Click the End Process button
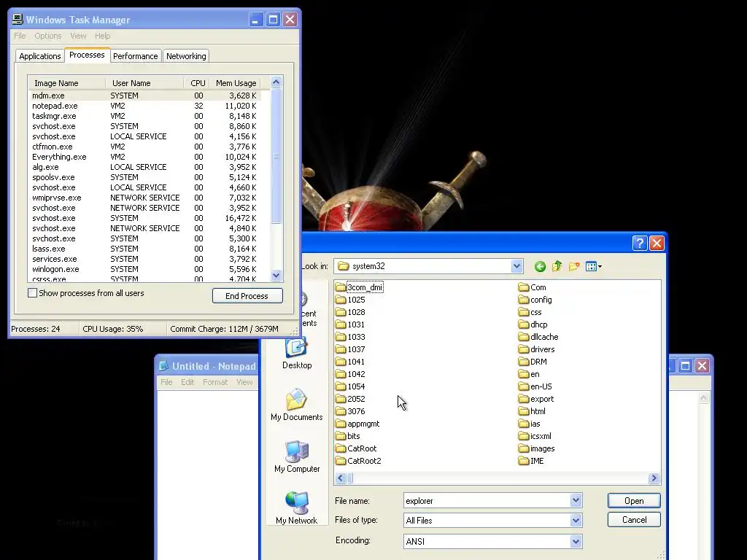The height and width of the screenshot is (560, 747). pos(247,296)
